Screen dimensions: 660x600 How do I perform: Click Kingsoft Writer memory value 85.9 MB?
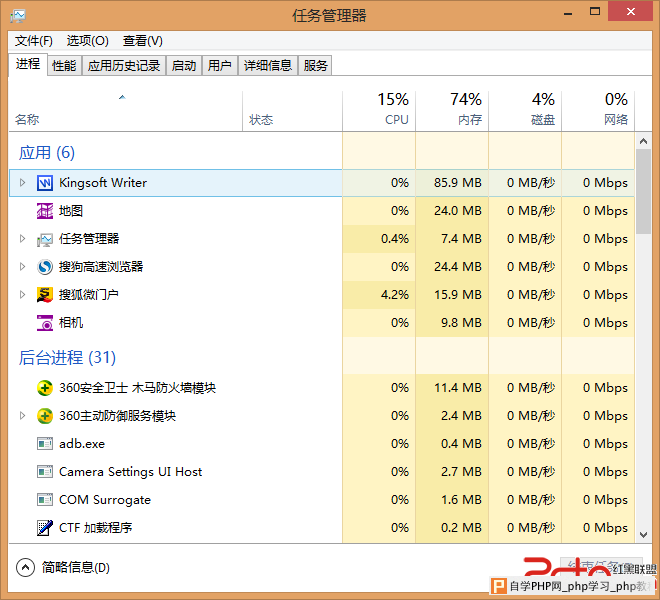pyautogui.click(x=458, y=183)
